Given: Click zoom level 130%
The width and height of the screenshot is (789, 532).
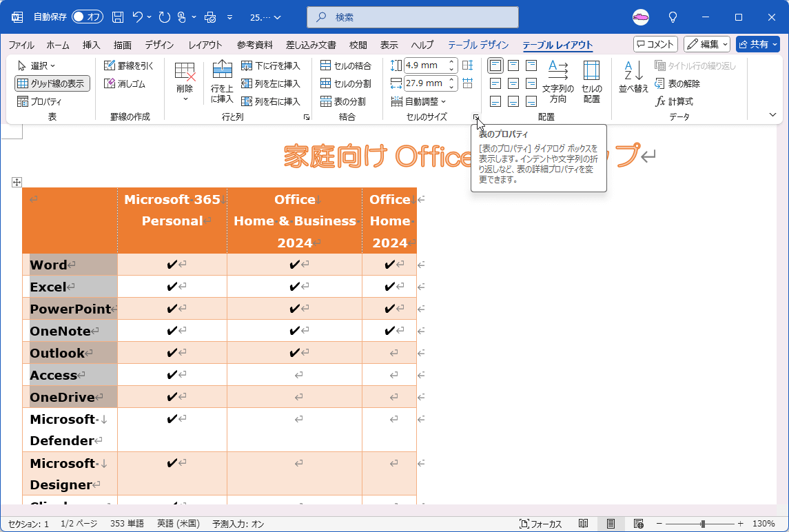Looking at the screenshot, I should point(764,524).
